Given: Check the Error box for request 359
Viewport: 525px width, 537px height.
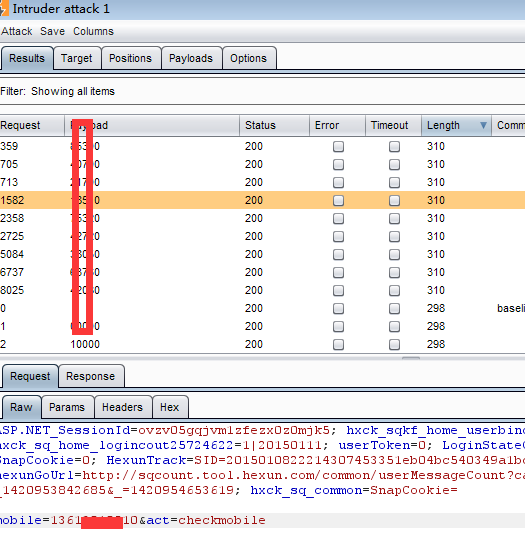Looking at the screenshot, I should (338, 147).
